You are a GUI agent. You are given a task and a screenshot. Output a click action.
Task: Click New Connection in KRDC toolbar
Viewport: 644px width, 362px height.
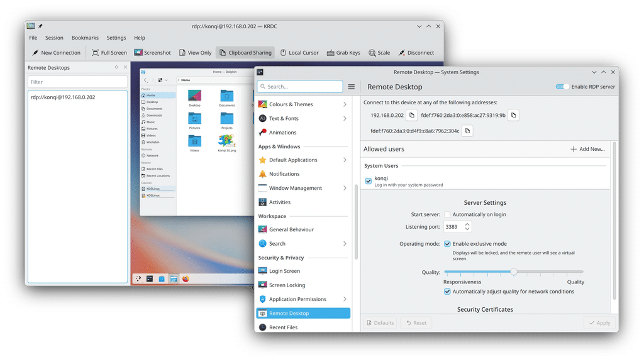pos(56,53)
